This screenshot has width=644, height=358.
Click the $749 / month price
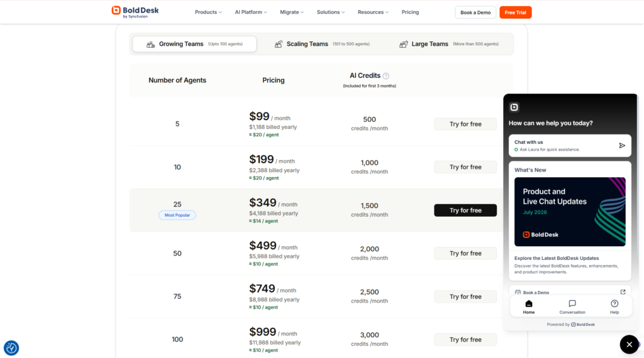[x=273, y=289]
